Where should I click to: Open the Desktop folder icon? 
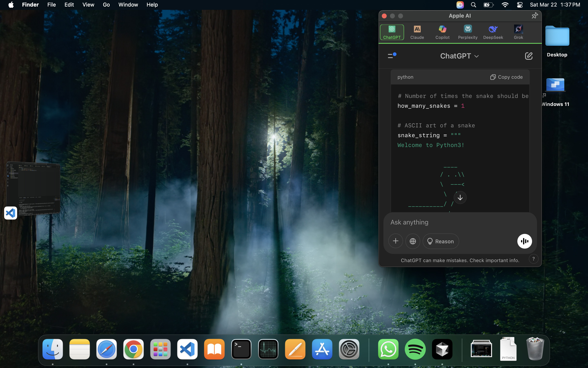[557, 36]
